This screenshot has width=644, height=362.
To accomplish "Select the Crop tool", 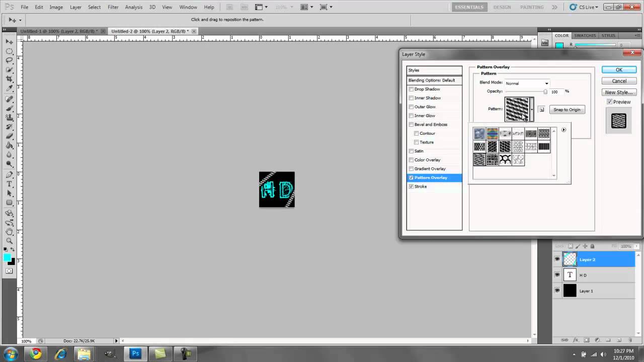I will click(x=10, y=79).
